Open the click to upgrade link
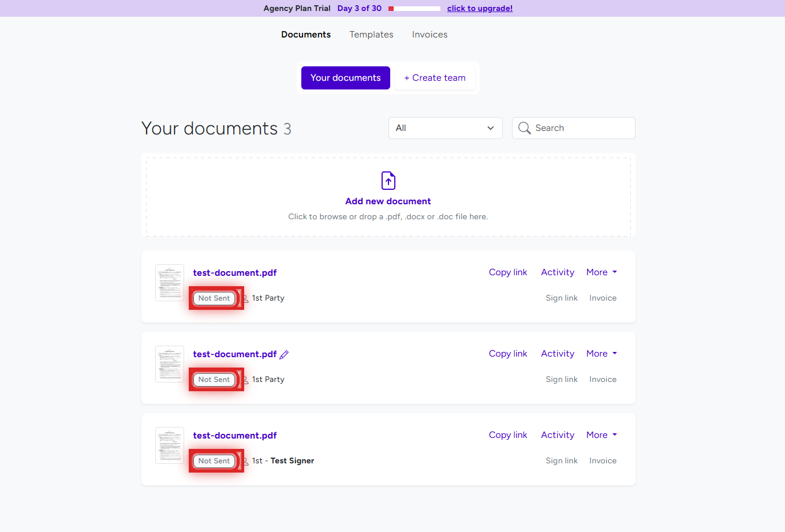The width and height of the screenshot is (785, 532). [480, 8]
